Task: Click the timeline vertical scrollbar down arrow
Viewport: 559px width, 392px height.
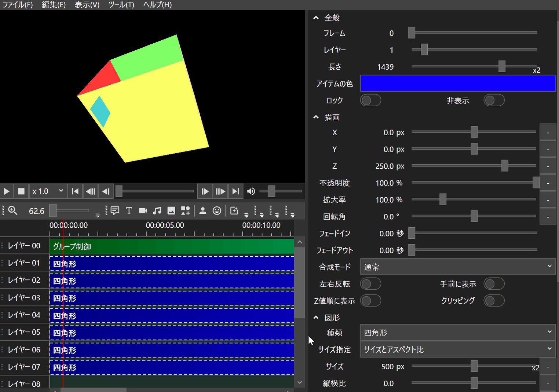Action: (300, 382)
